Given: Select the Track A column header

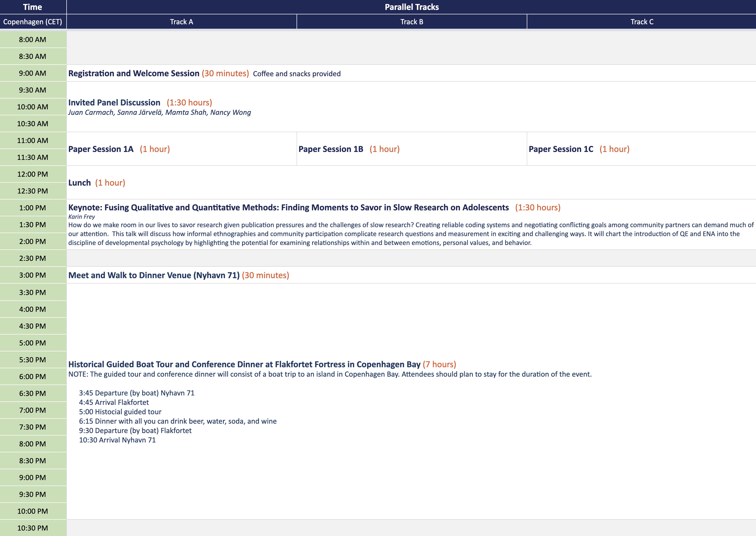Looking at the screenshot, I should (181, 22).
